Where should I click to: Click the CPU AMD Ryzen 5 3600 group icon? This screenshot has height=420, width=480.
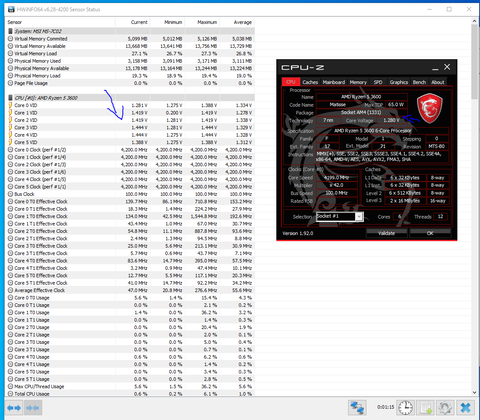coord(10,98)
